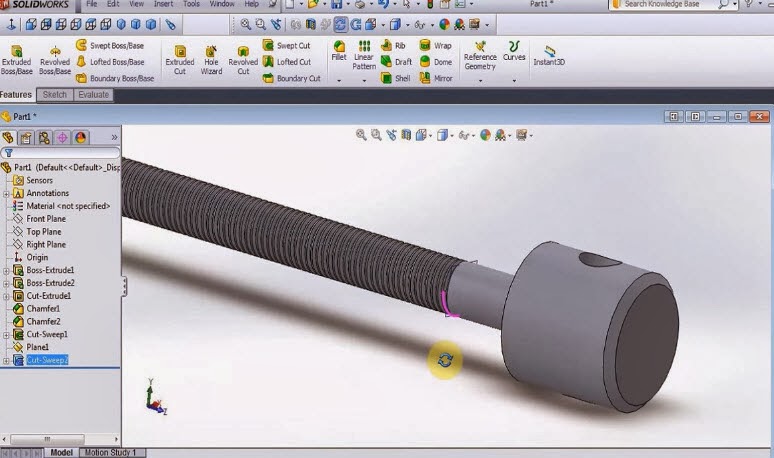This screenshot has height=458, width=774.
Task: Open the DimXpertManager tab
Action: [63, 137]
